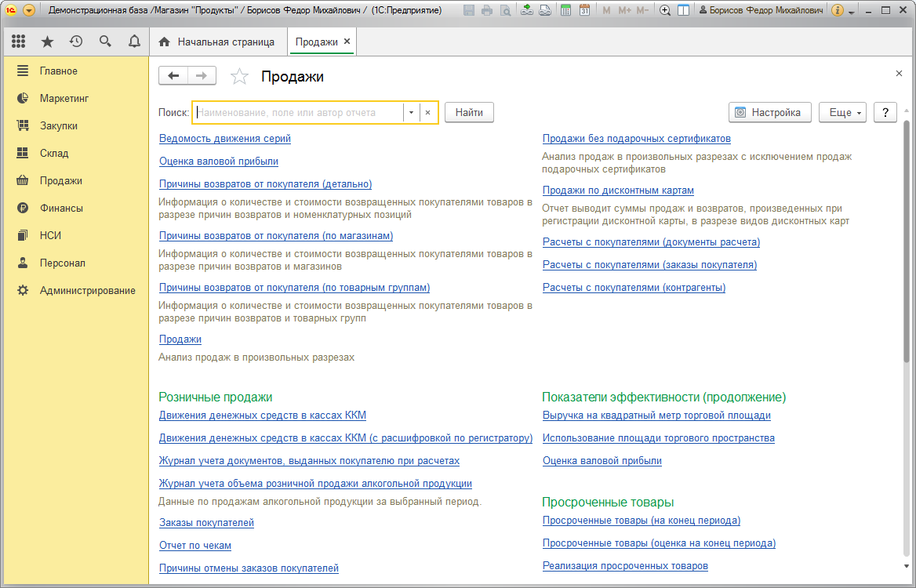Clear the search field with the x button
Viewport: 916px width, 588px height.
(427, 113)
